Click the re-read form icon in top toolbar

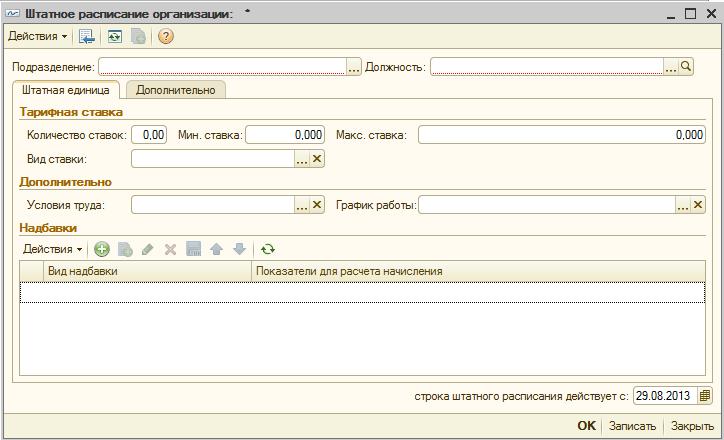(x=115, y=37)
